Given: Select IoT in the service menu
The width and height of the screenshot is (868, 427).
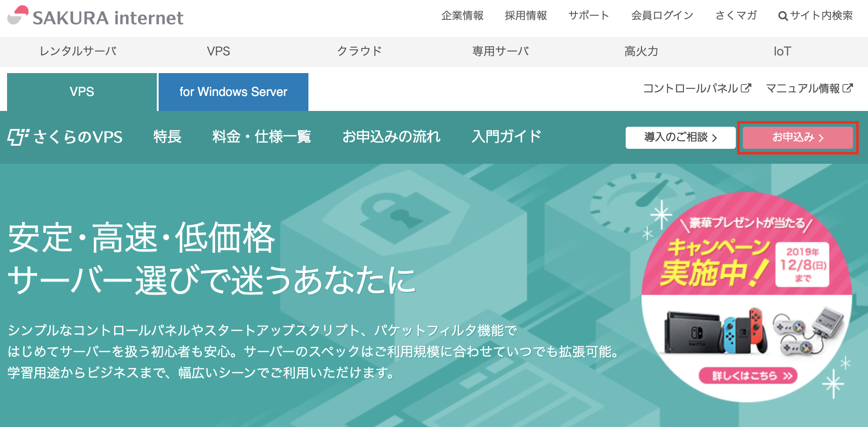Looking at the screenshot, I should click(783, 51).
